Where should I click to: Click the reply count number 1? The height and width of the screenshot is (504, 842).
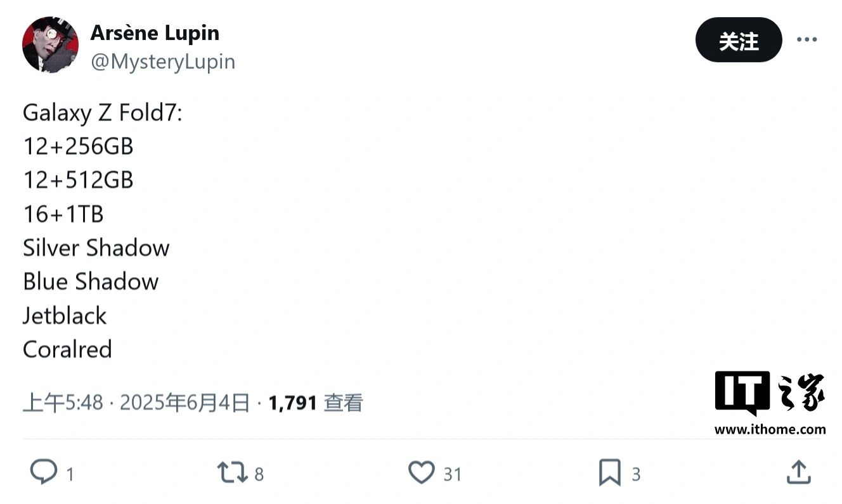click(70, 474)
